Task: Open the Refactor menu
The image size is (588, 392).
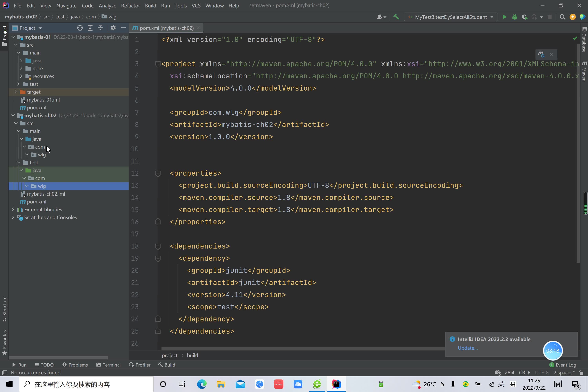Action: [x=130, y=5]
